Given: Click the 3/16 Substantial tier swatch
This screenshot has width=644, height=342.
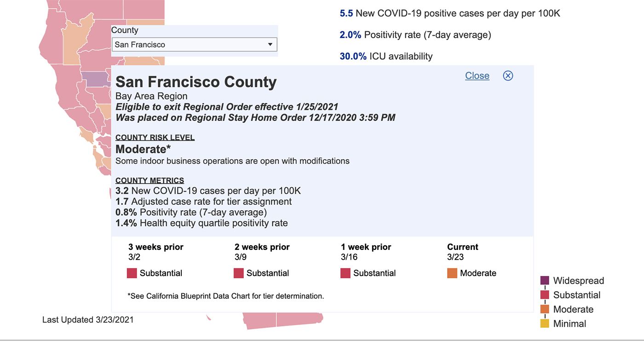Looking at the screenshot, I should 345,273.
